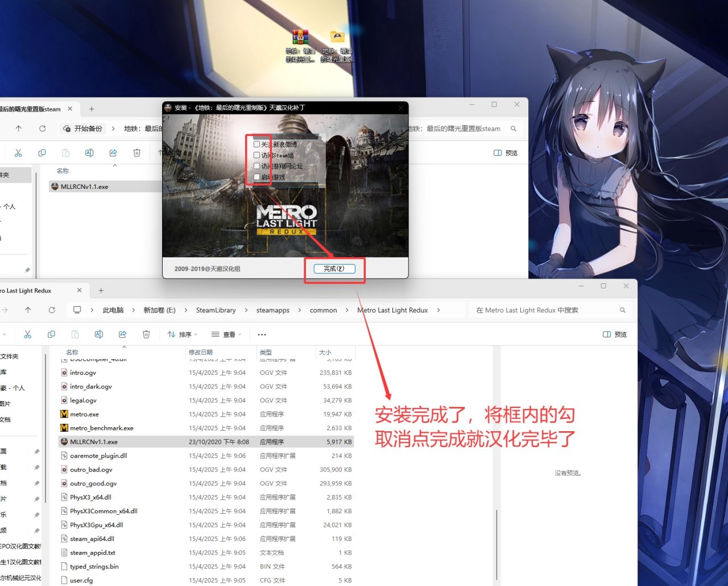Navigate to SteamLibrary in the breadcrumb
The image size is (728, 586).
pyautogui.click(x=216, y=310)
